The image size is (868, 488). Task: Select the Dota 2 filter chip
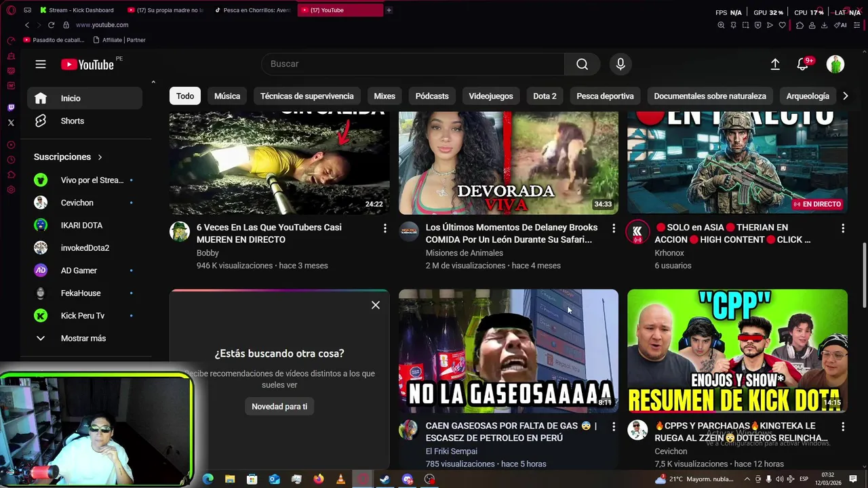(545, 96)
